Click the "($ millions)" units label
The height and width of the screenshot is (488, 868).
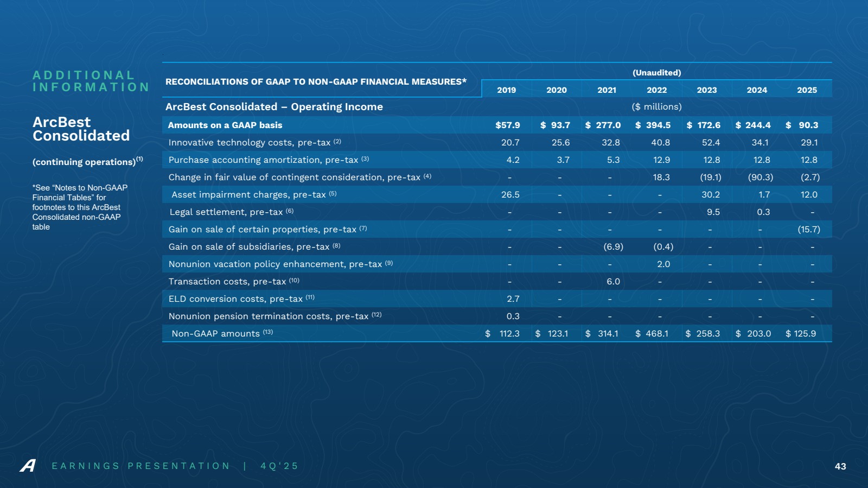pos(657,107)
